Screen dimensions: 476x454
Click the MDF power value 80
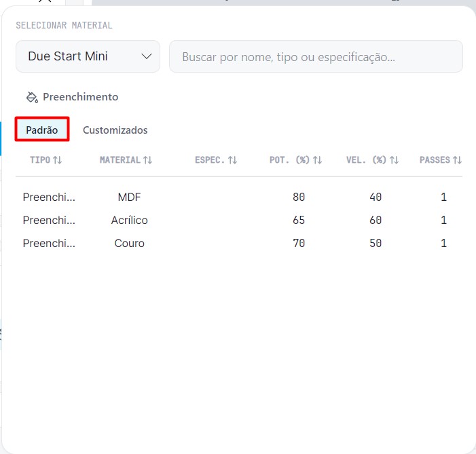[299, 197]
